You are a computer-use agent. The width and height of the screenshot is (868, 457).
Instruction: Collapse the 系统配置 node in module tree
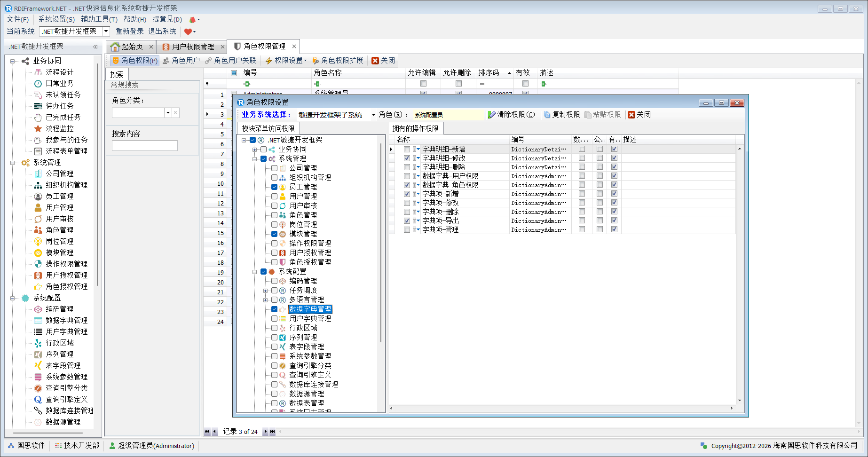[x=254, y=272]
